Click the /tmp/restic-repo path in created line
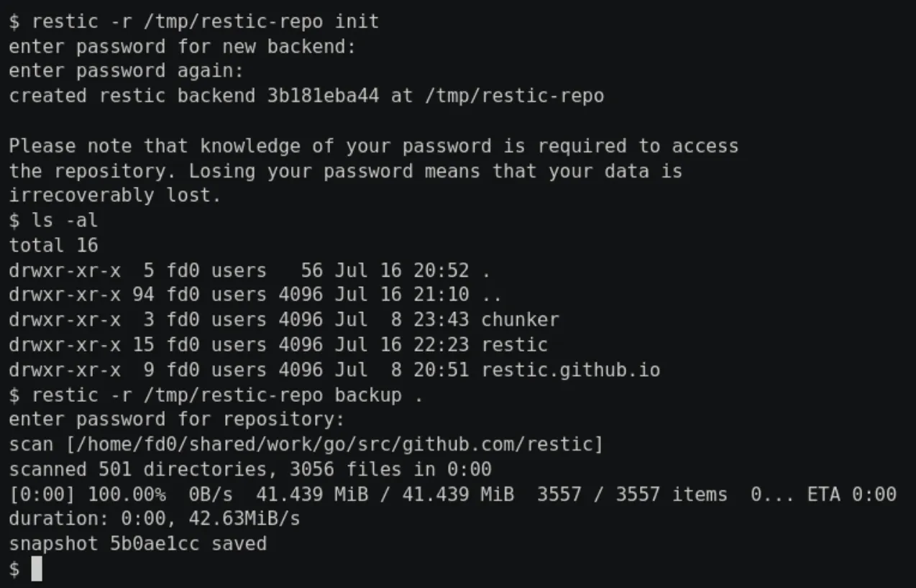 click(x=514, y=96)
